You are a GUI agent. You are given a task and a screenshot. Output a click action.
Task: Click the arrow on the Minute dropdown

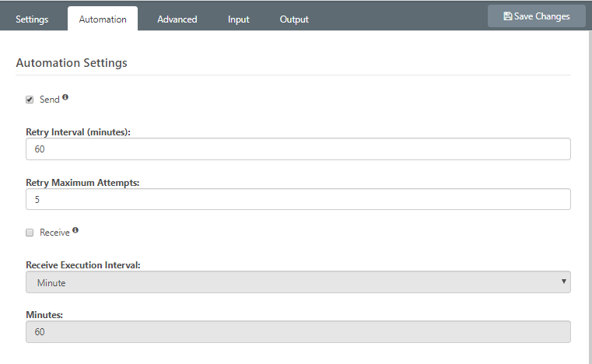click(x=563, y=282)
